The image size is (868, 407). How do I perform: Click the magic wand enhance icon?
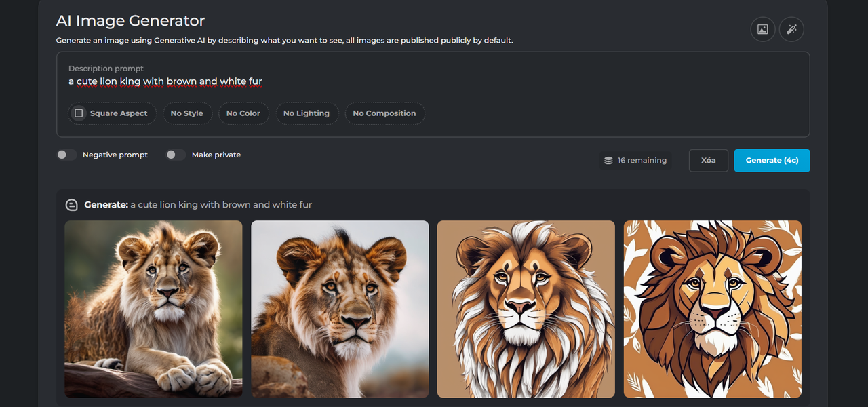[x=791, y=29]
